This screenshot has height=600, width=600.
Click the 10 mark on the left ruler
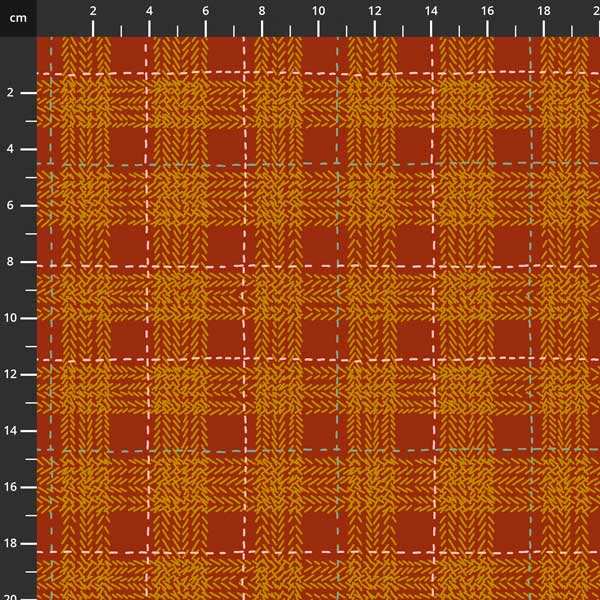(12, 318)
